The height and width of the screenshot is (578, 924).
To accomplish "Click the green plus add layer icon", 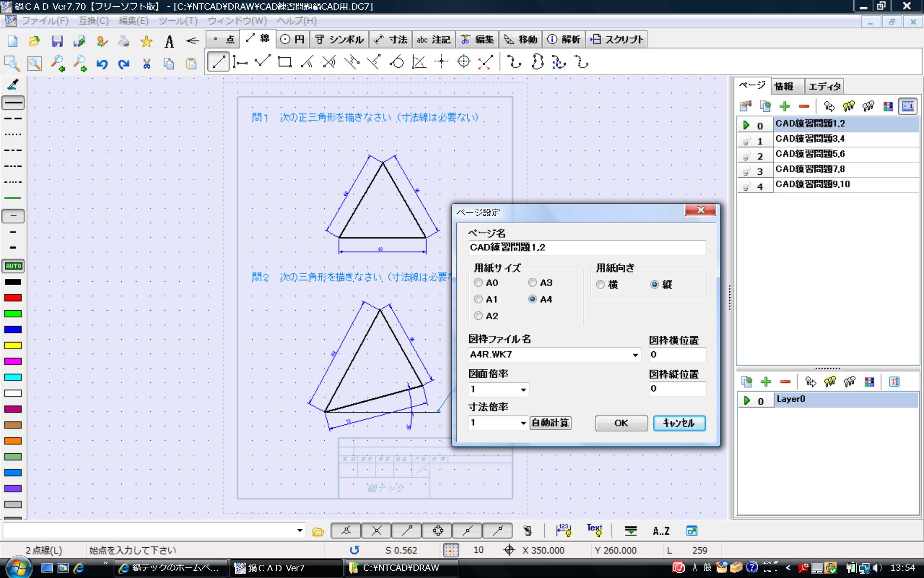I will pyautogui.click(x=766, y=382).
